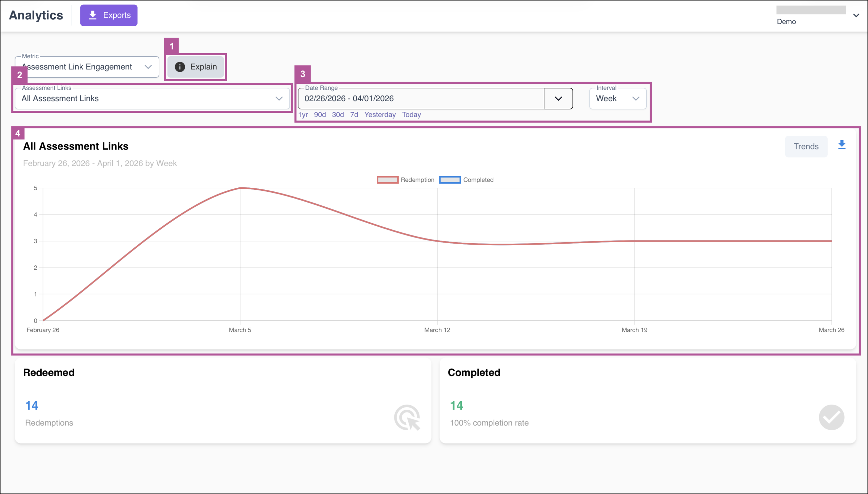Expand the Date Range calendar arrow
The image size is (868, 494).
tap(558, 98)
